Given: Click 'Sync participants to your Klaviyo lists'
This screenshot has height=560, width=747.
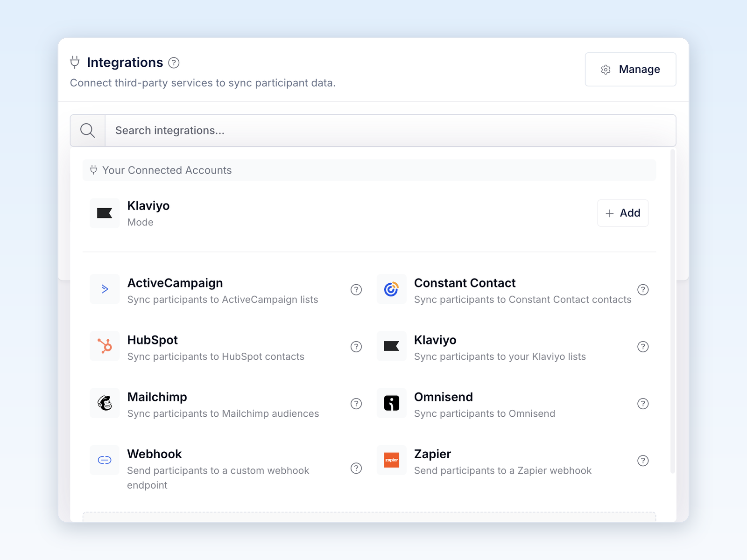Looking at the screenshot, I should tap(500, 357).
